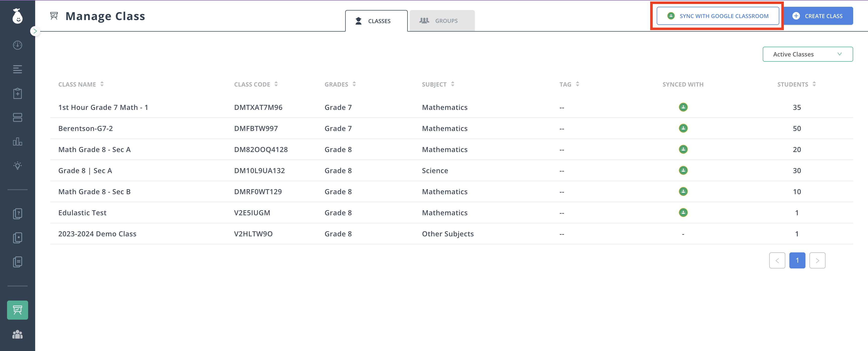
Task: Open the Active Classes dropdown
Action: (x=807, y=54)
